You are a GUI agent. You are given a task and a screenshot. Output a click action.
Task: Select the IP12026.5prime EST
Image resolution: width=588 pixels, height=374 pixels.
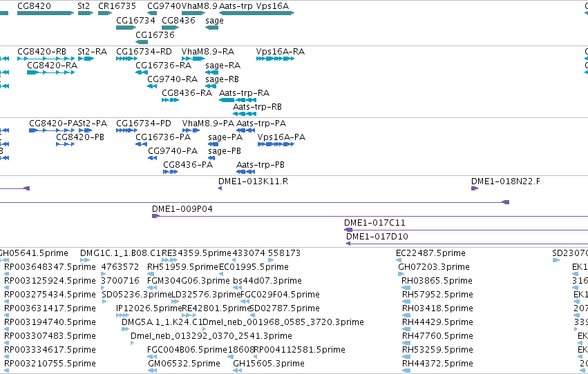[x=122, y=315]
